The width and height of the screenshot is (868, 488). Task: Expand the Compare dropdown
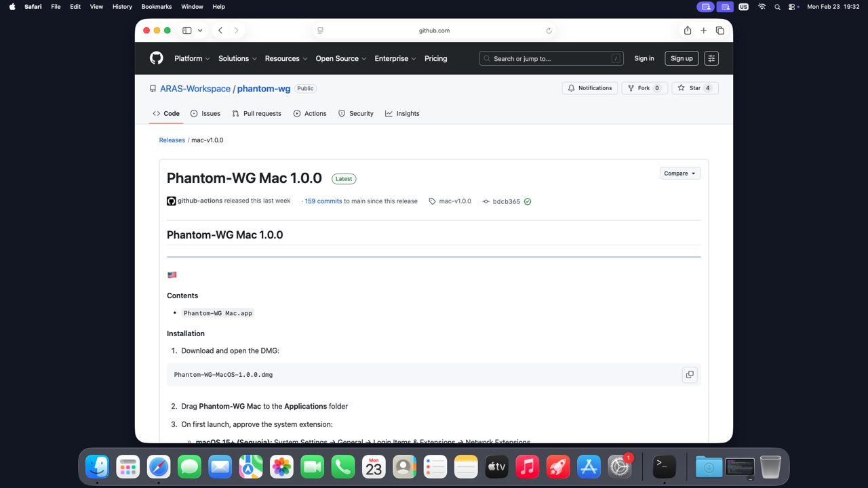tap(680, 174)
